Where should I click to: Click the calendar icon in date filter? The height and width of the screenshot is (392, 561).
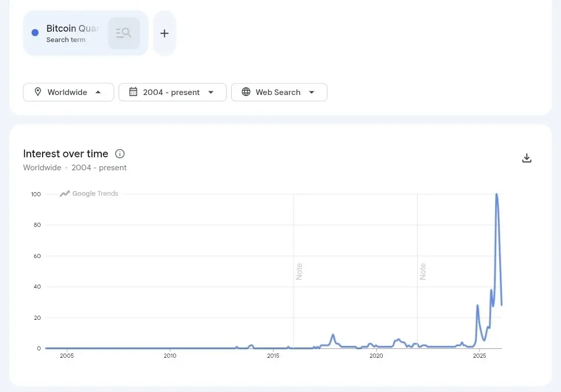click(133, 92)
